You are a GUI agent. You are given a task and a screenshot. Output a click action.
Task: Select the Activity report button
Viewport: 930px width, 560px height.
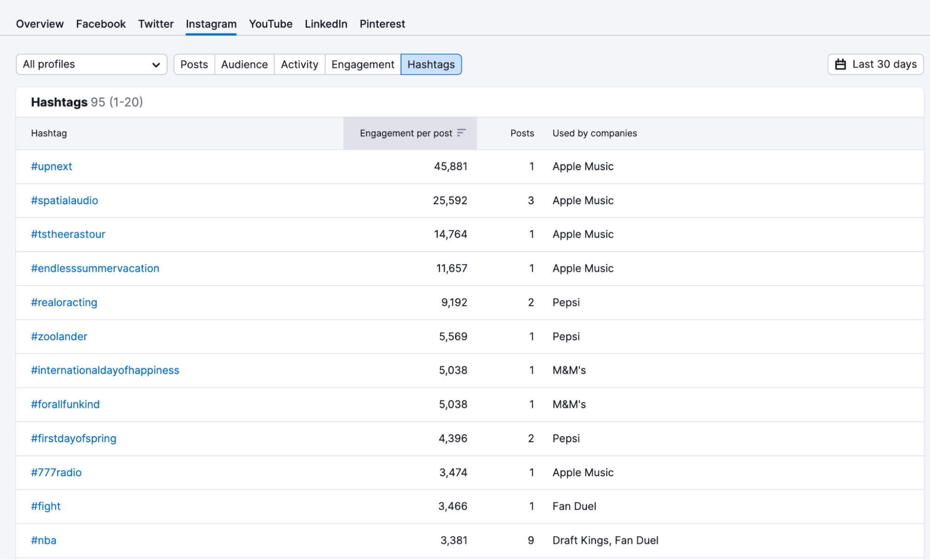pos(299,64)
